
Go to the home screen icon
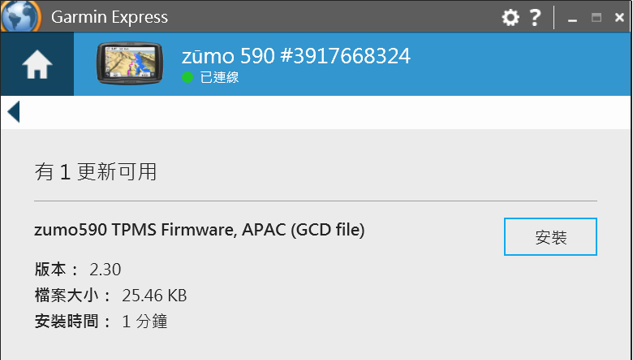pyautogui.click(x=37, y=64)
